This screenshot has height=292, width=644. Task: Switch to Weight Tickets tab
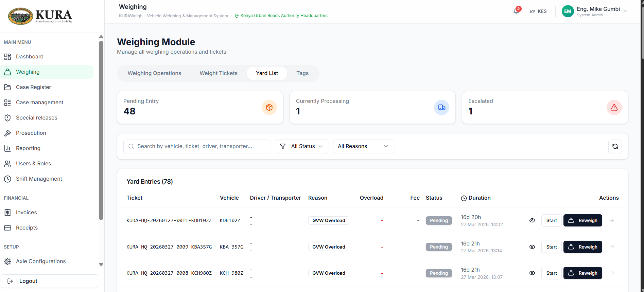(x=219, y=73)
